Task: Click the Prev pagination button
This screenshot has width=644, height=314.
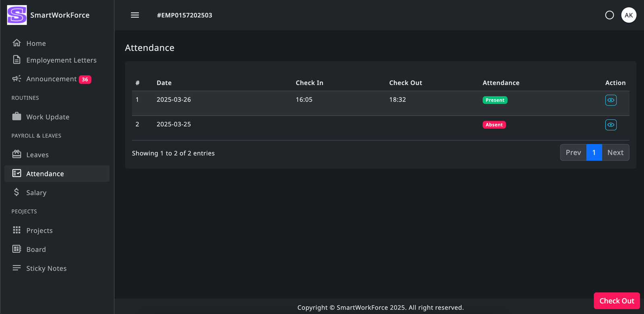Action: pyautogui.click(x=573, y=153)
